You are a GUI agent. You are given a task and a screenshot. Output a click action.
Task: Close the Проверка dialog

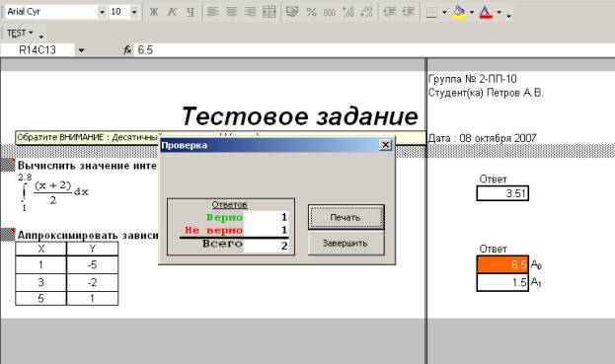pyautogui.click(x=386, y=145)
